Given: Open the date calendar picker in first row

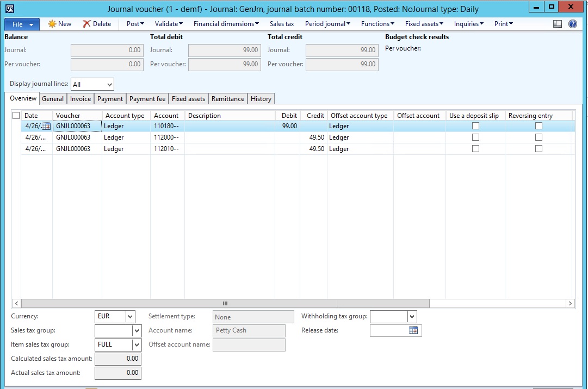Looking at the screenshot, I should 46,126.
